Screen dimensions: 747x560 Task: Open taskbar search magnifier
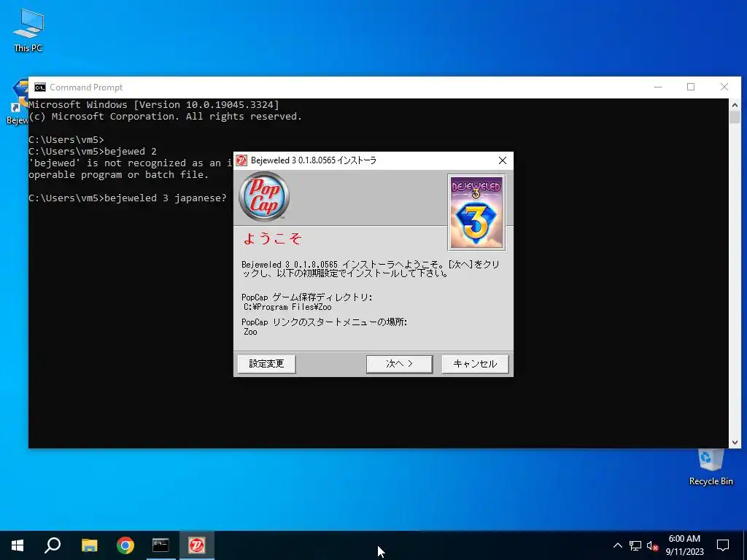53,545
